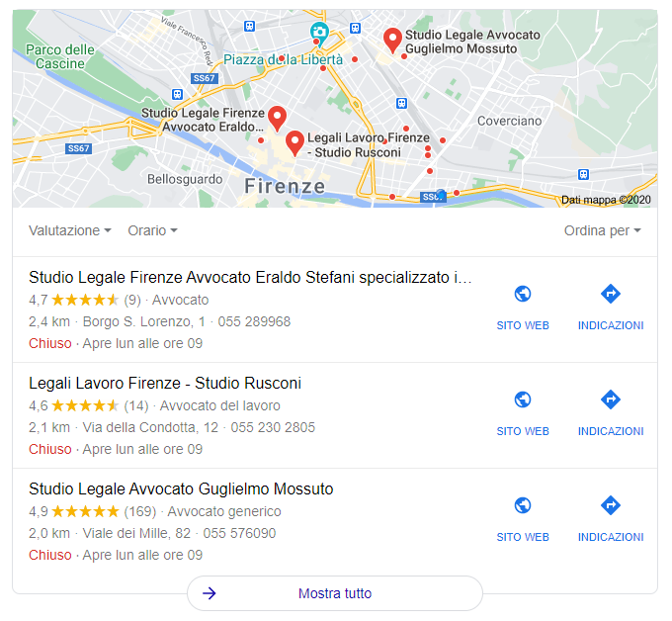Click the Mostra tutto button
The width and height of the screenshot is (672, 621).
pos(335,593)
